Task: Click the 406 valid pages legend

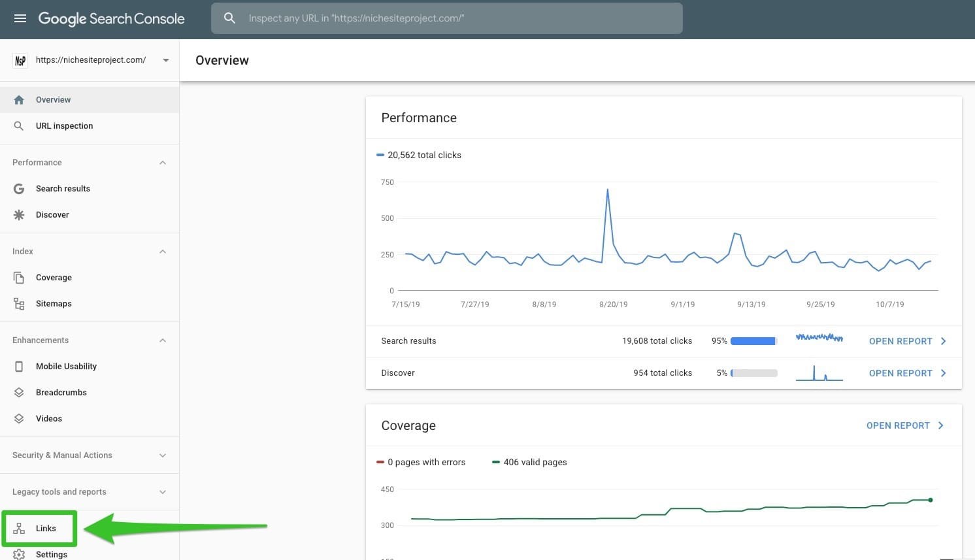Action: point(529,462)
